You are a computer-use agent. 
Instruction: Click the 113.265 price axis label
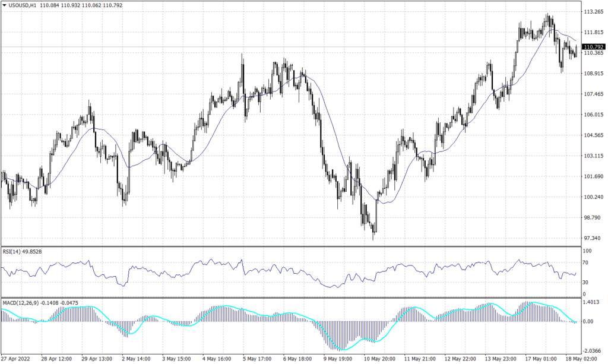[x=593, y=10]
